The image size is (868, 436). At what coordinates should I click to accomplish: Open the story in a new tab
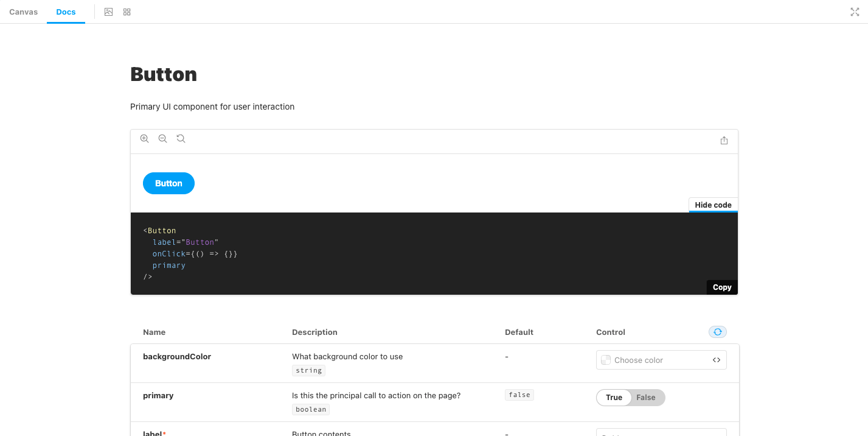click(724, 141)
